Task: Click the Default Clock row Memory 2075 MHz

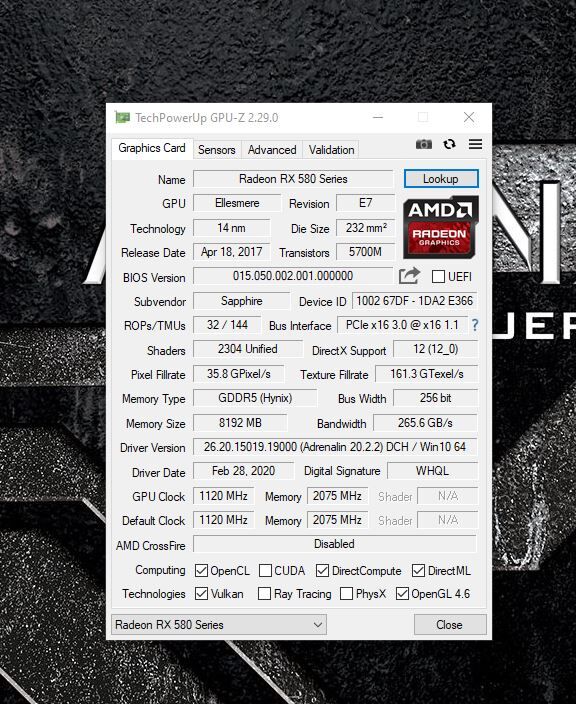Action: [337, 520]
